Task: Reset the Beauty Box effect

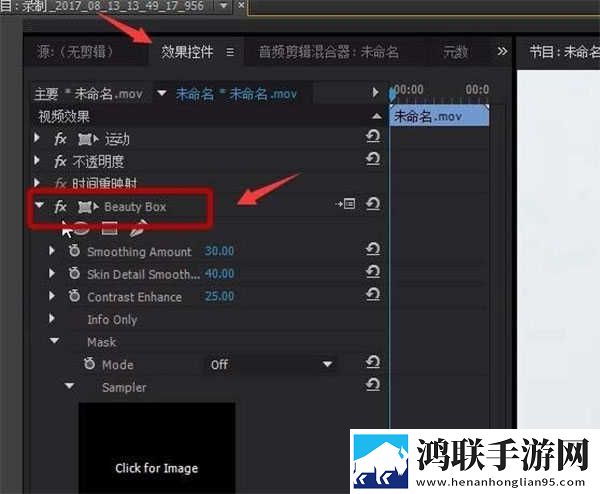Action: click(x=373, y=204)
